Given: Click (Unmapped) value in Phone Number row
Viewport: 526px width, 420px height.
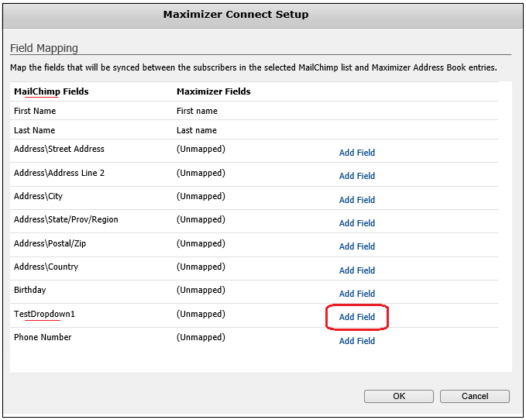Looking at the screenshot, I should click(201, 337).
